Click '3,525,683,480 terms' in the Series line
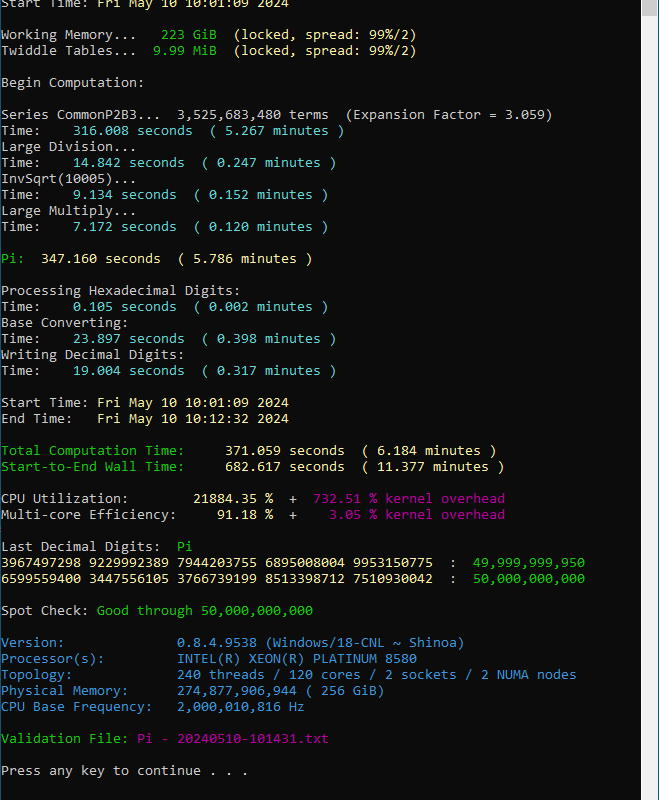 [252, 115]
